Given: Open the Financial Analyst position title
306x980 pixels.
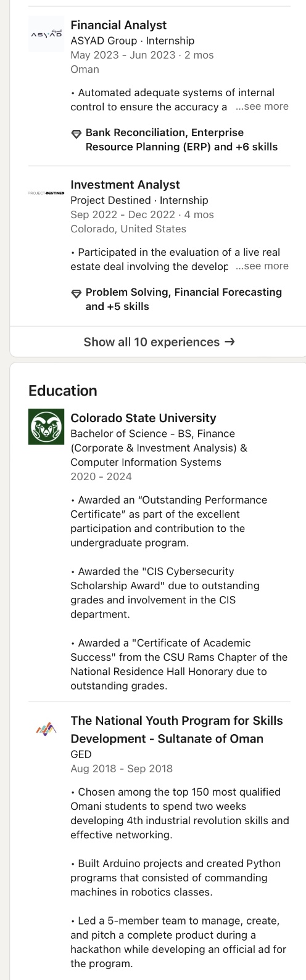Looking at the screenshot, I should coord(118,25).
